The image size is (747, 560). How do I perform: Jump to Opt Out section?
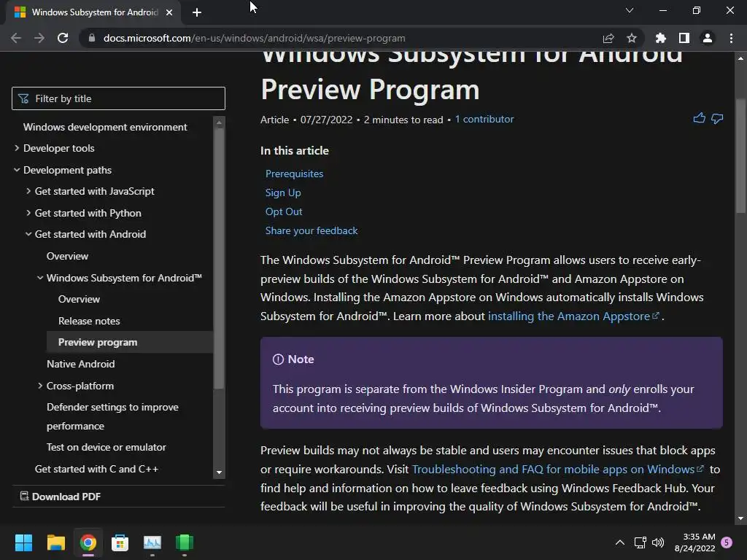(284, 212)
